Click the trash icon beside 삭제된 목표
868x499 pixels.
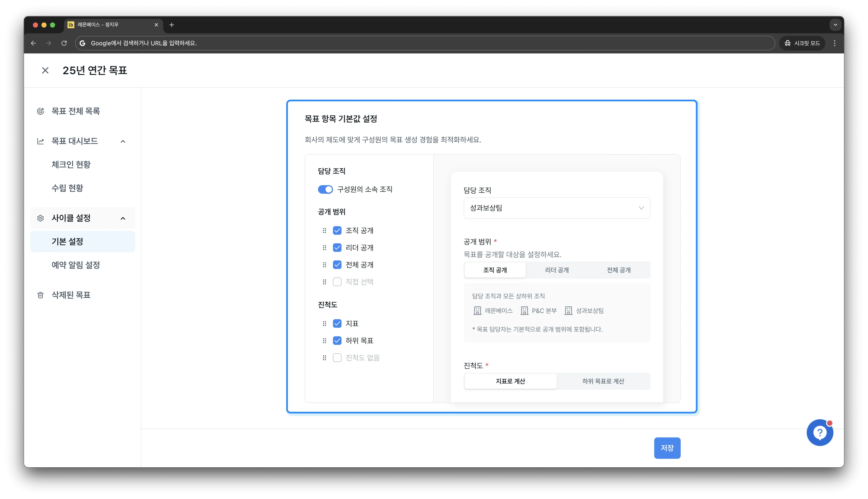[40, 295]
